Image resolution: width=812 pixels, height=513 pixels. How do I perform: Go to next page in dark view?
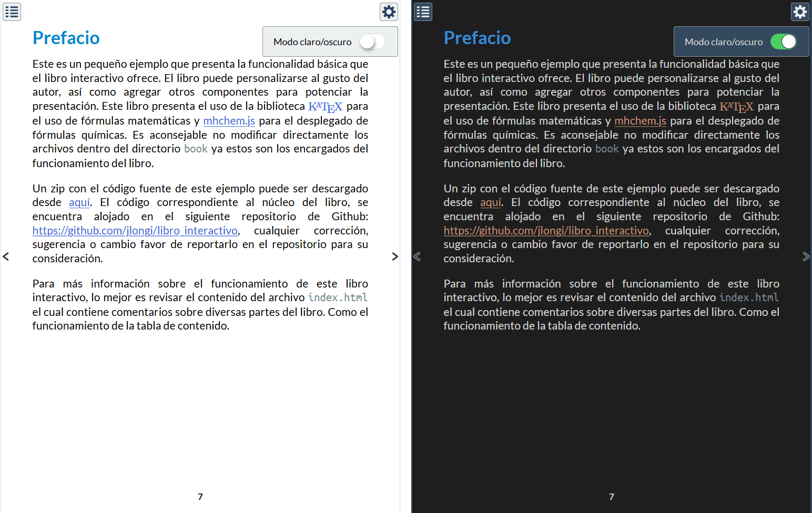(x=806, y=256)
